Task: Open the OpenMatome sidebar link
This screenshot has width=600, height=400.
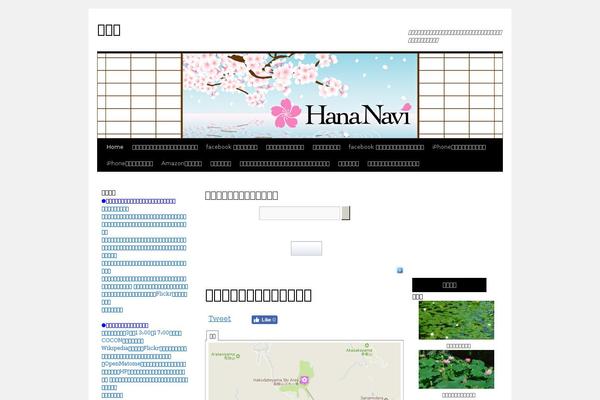Action: (x=144, y=364)
